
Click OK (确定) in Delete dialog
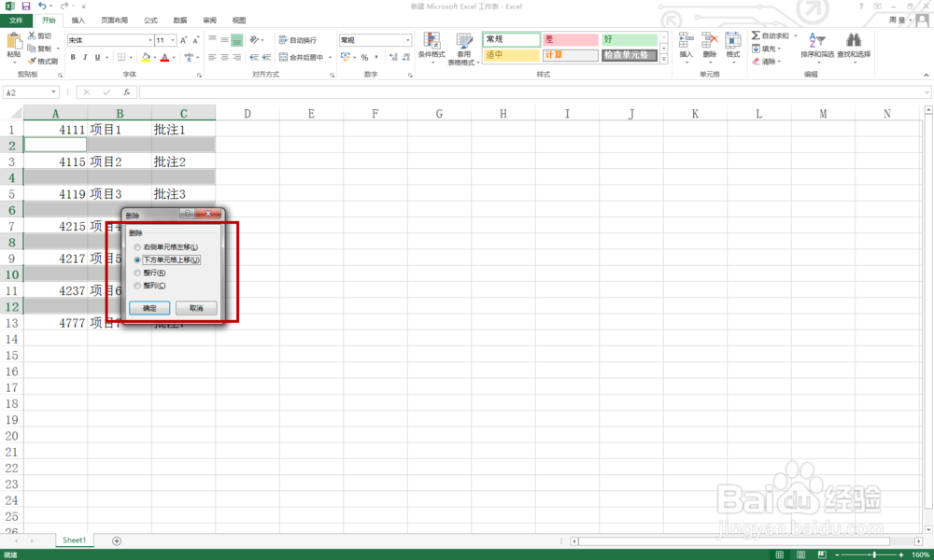[x=149, y=308]
